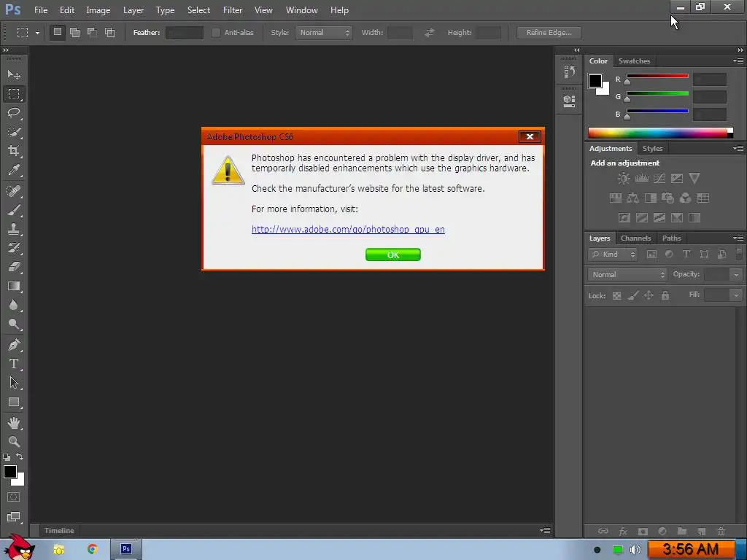Open the History panel icon
This screenshot has width=747, height=560.
click(569, 72)
